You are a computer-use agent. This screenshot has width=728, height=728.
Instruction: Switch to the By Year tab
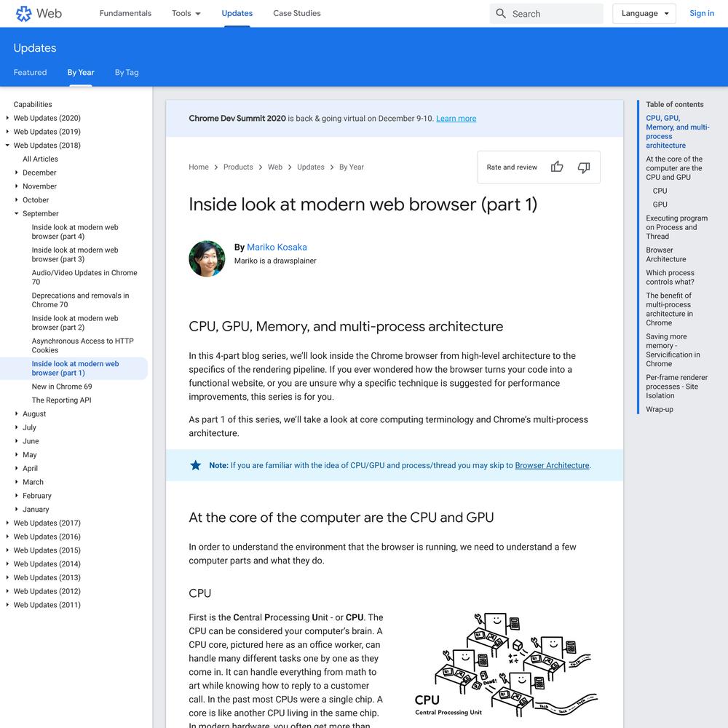81,72
